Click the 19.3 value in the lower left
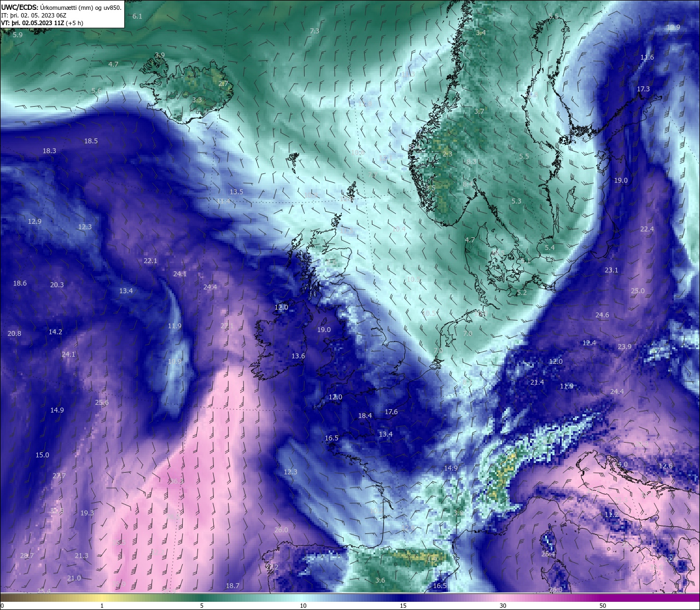Image resolution: width=700 pixels, height=610 pixels. (x=87, y=513)
